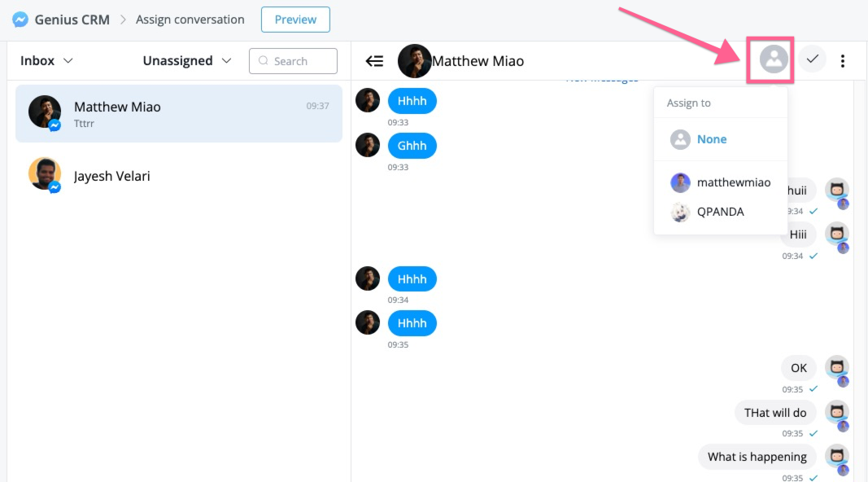Click the 'What is happening' message bubble
Image resolution: width=868 pixels, height=482 pixels.
click(x=757, y=457)
